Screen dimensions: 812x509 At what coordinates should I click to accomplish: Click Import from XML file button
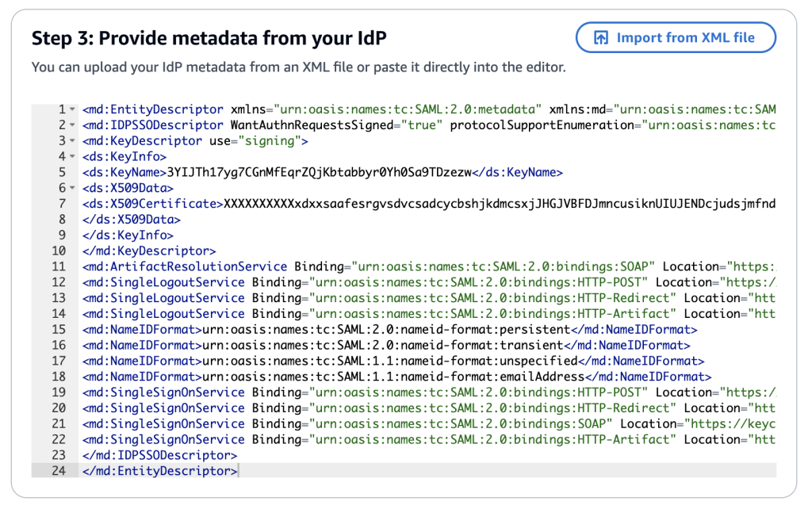[676, 37]
